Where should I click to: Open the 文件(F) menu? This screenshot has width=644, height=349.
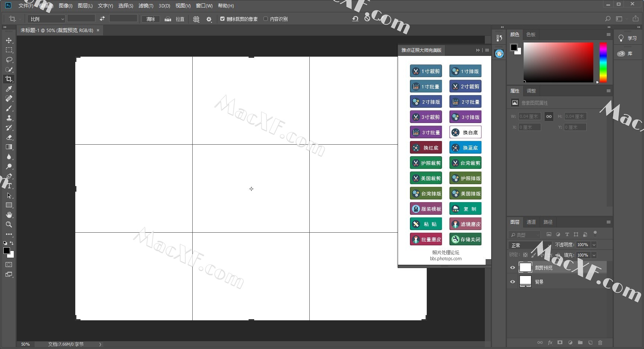click(x=26, y=6)
